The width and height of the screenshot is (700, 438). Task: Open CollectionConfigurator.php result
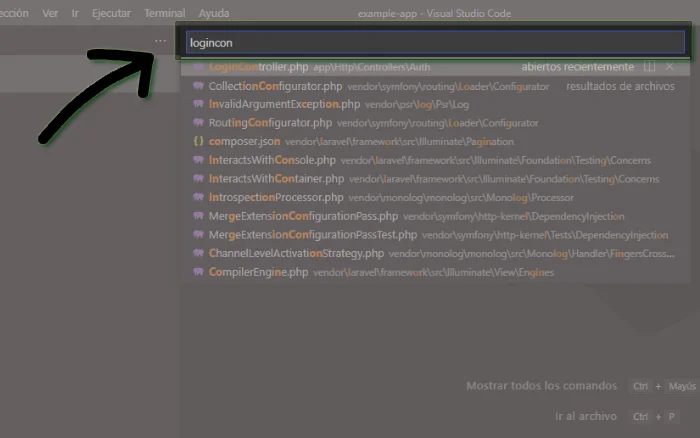click(435, 86)
